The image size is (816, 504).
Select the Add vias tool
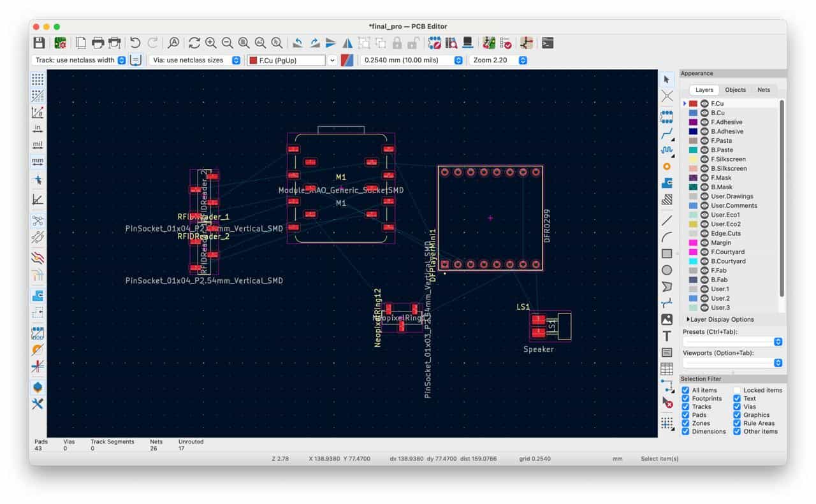pos(667,167)
